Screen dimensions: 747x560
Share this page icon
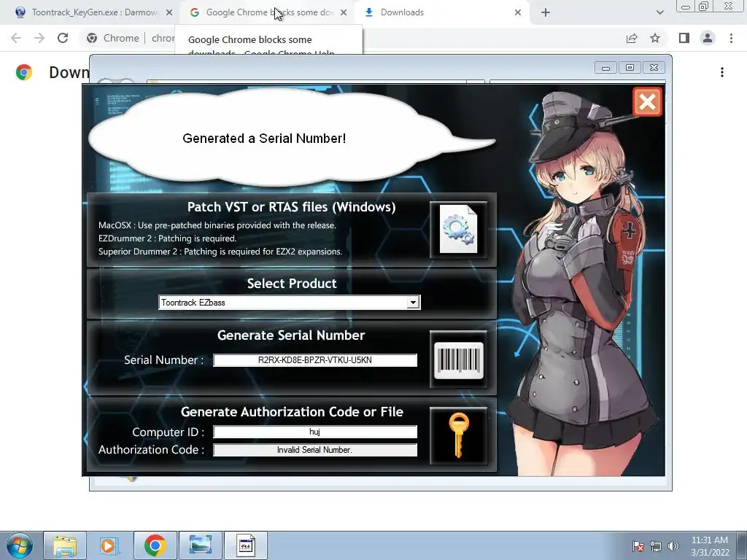[x=632, y=38]
